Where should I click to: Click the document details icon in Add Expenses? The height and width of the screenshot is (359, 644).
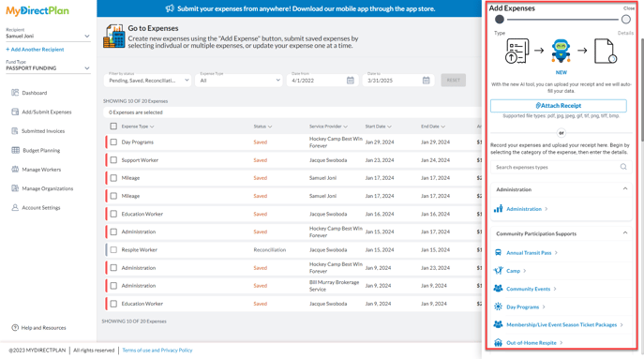pyautogui.click(x=606, y=51)
